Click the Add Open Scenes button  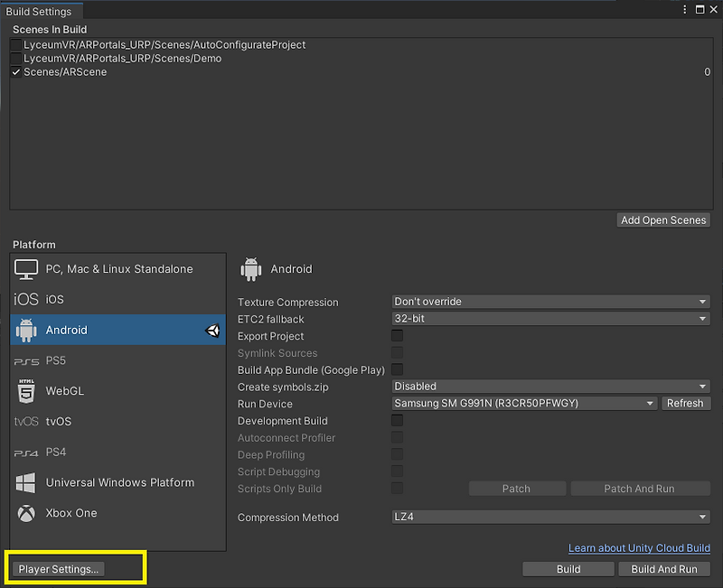point(662,219)
